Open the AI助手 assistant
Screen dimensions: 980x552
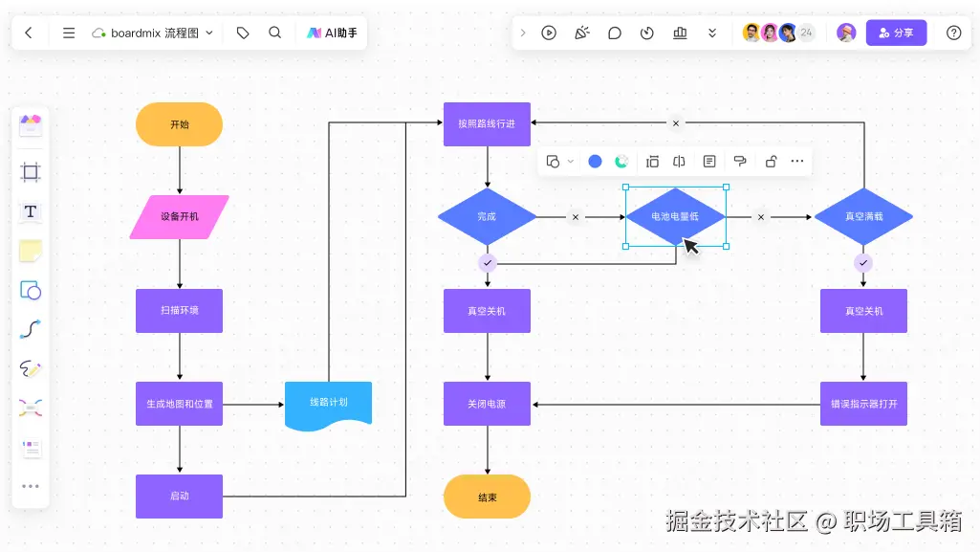point(332,33)
